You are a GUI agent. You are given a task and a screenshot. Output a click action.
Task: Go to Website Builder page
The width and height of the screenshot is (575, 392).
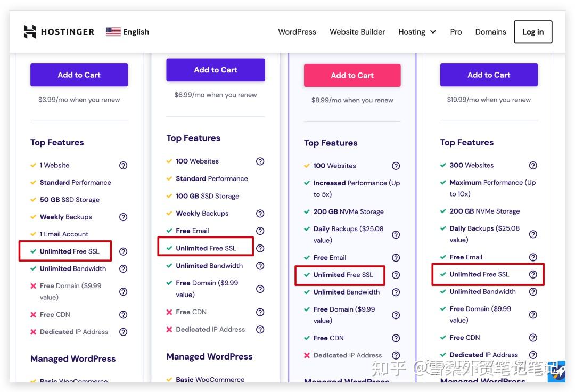tap(357, 32)
